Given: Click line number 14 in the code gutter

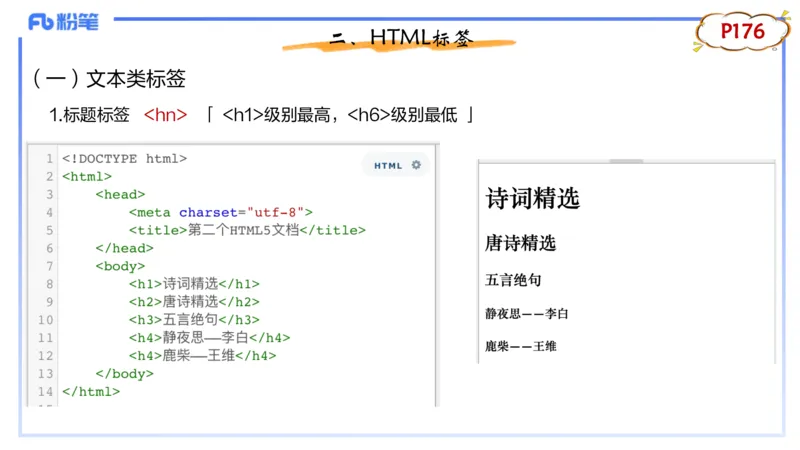Looking at the screenshot, I should [x=46, y=391].
